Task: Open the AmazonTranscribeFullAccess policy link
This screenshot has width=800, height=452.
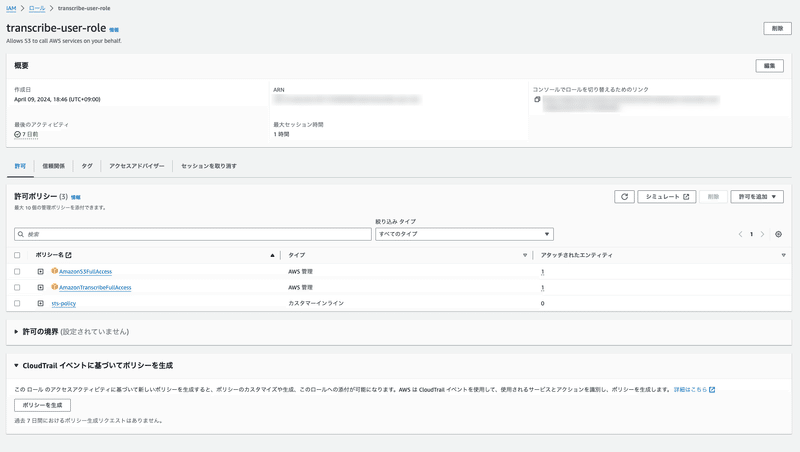Action: coord(95,287)
